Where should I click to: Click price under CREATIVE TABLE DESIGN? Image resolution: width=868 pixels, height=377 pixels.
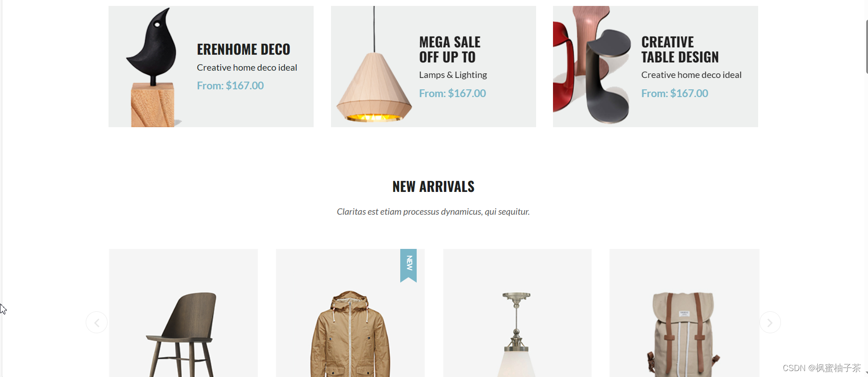674,93
